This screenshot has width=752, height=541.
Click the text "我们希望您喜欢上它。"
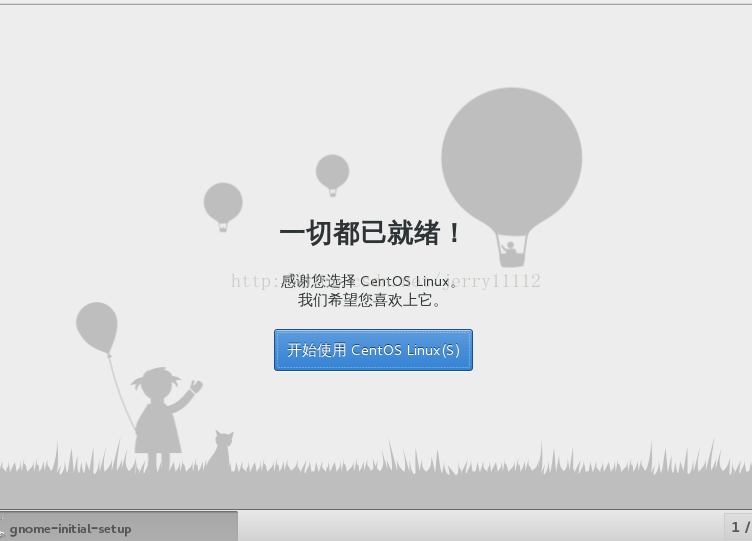[x=369, y=300]
